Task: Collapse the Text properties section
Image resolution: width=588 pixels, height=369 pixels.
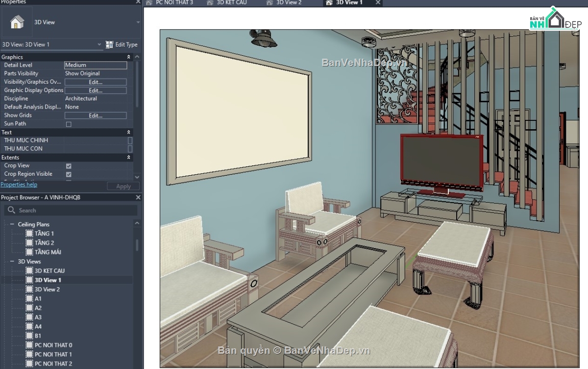Action: [129, 132]
